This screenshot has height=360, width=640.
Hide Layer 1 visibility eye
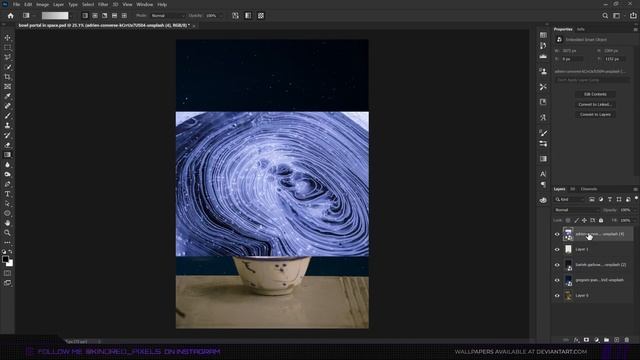point(557,249)
